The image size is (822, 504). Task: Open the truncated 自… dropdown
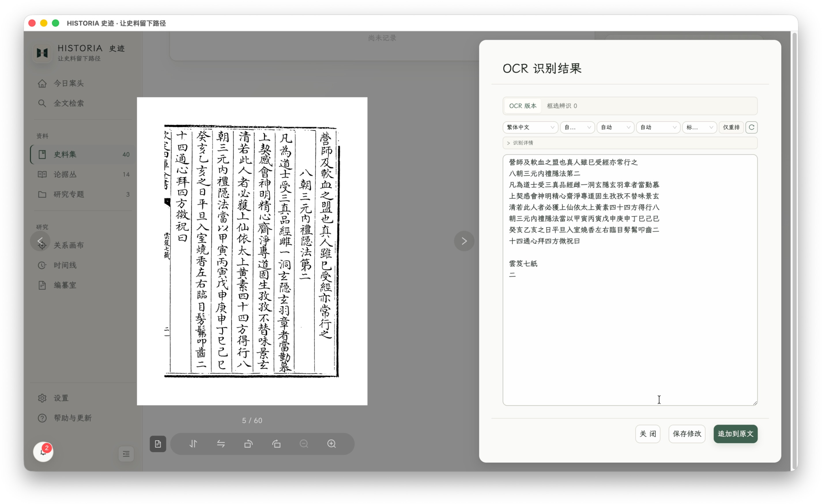pos(577,127)
